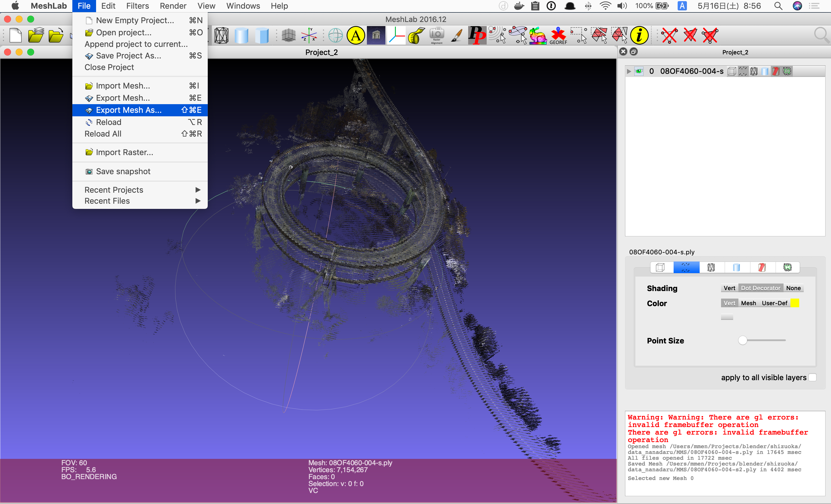Delete selected faces with second red X

click(x=690, y=35)
